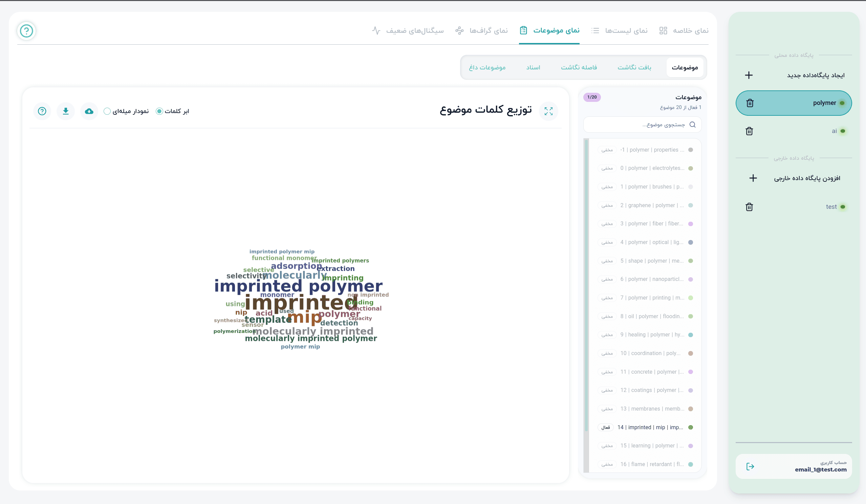Click the help icon at top left
The height and width of the screenshot is (504, 866).
(x=26, y=31)
